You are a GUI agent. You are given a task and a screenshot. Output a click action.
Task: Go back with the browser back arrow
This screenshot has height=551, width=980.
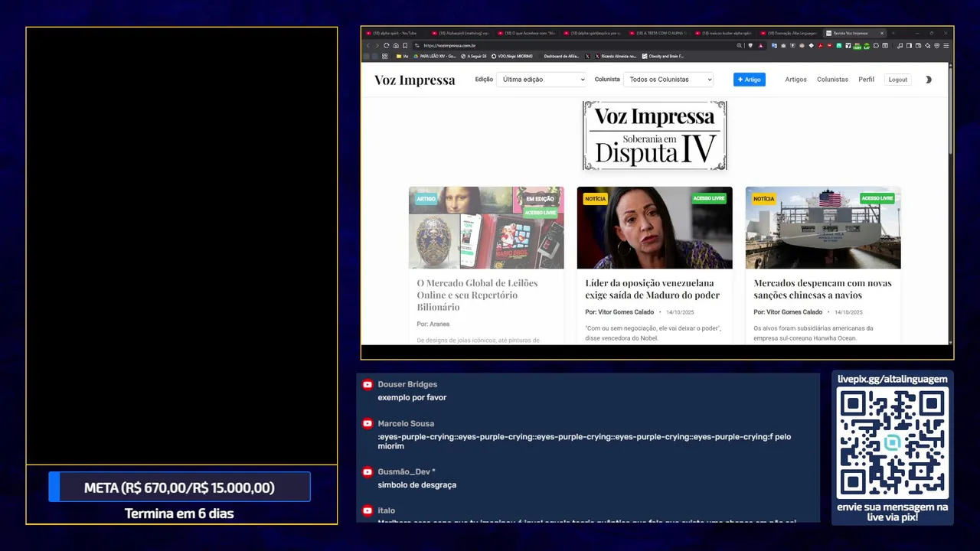368,45
